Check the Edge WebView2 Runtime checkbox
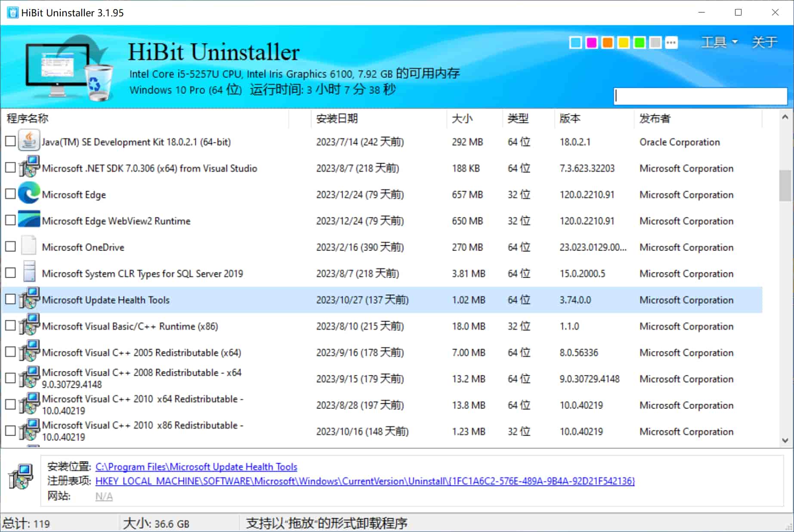Screen dimensions: 794x532 pyautogui.click(x=10, y=220)
